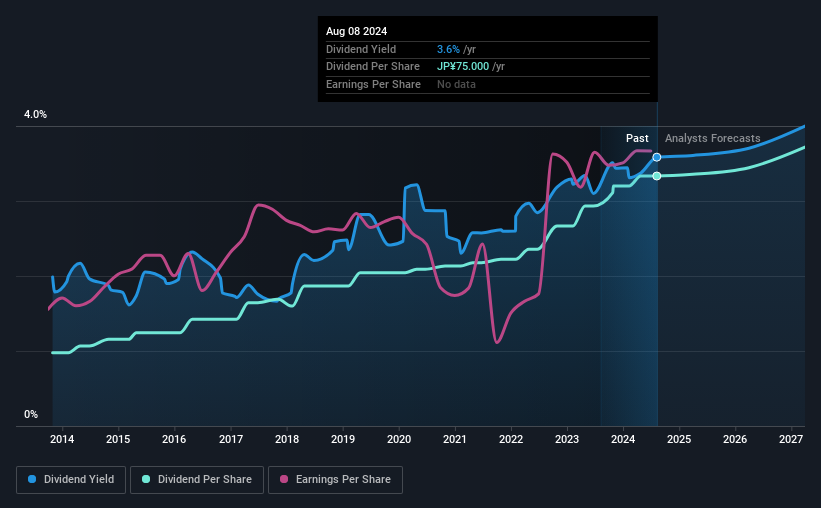
Task: Click the No data earnings value
Action: pyautogui.click(x=456, y=84)
